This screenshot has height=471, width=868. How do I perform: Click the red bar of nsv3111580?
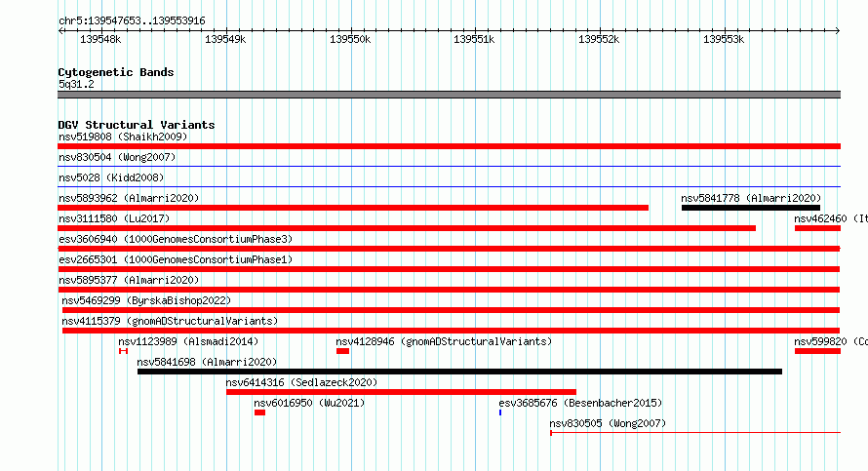407,228
